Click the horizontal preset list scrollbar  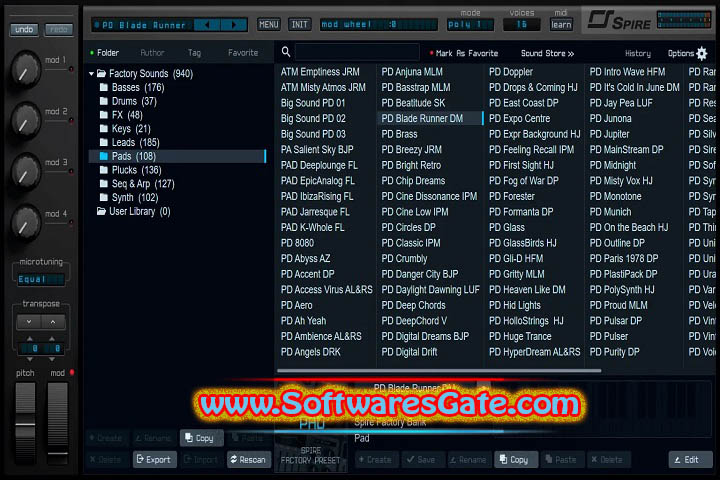point(439,370)
